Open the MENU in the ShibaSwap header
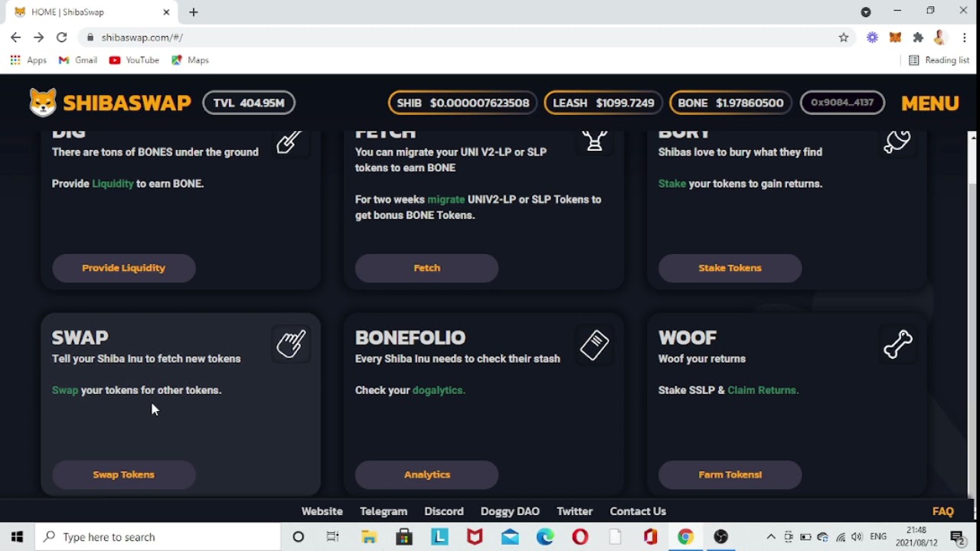 pos(930,103)
